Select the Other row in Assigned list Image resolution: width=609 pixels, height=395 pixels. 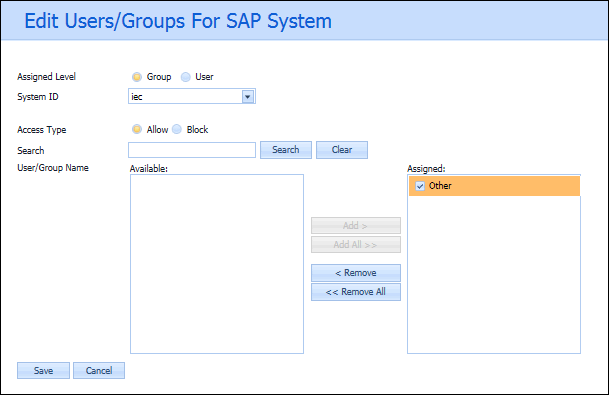tap(494, 186)
